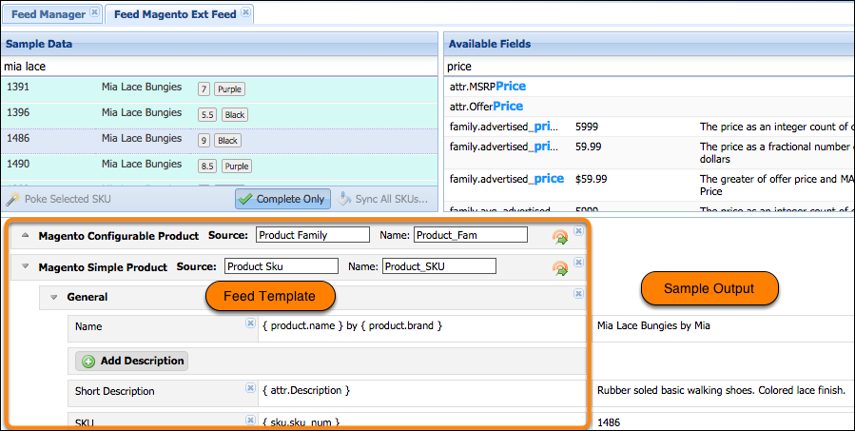Collapse the General group

pos(53,297)
